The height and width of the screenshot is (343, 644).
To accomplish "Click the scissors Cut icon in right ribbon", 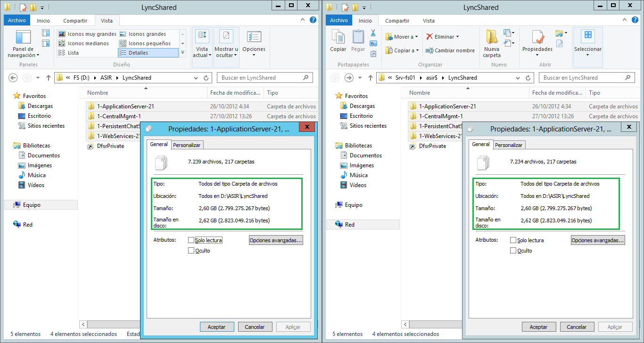I will 373,33.
